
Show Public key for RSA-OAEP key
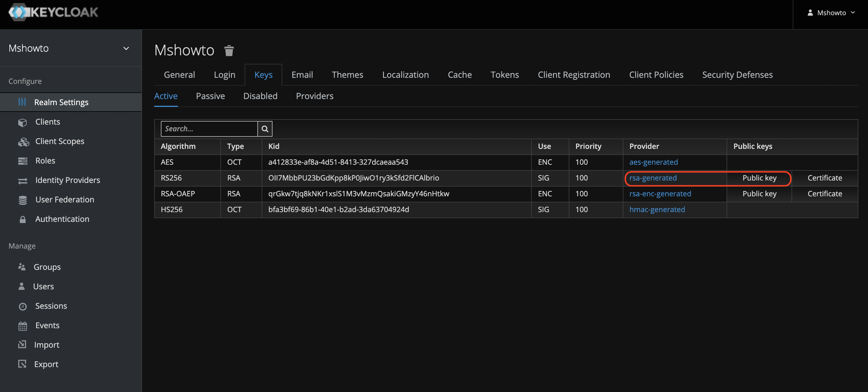[759, 194]
